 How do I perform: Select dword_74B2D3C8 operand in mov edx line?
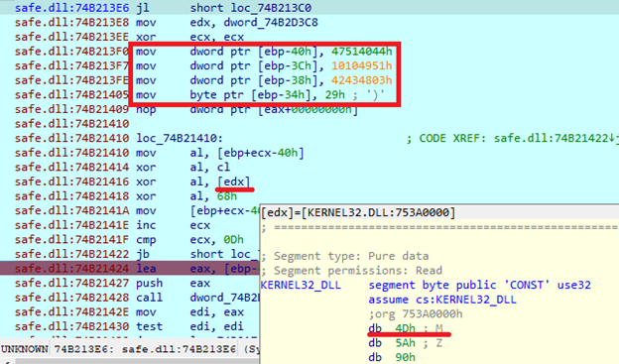tap(271, 23)
